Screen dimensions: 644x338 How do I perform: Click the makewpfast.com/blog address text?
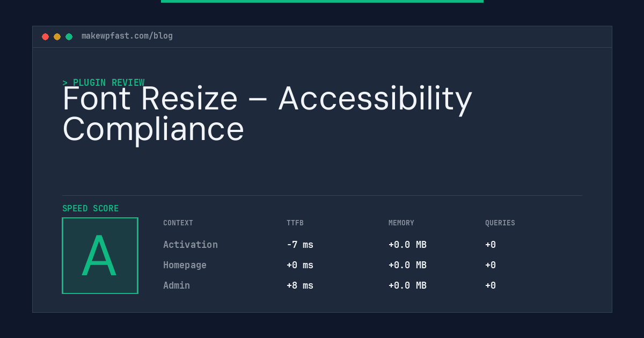point(127,36)
